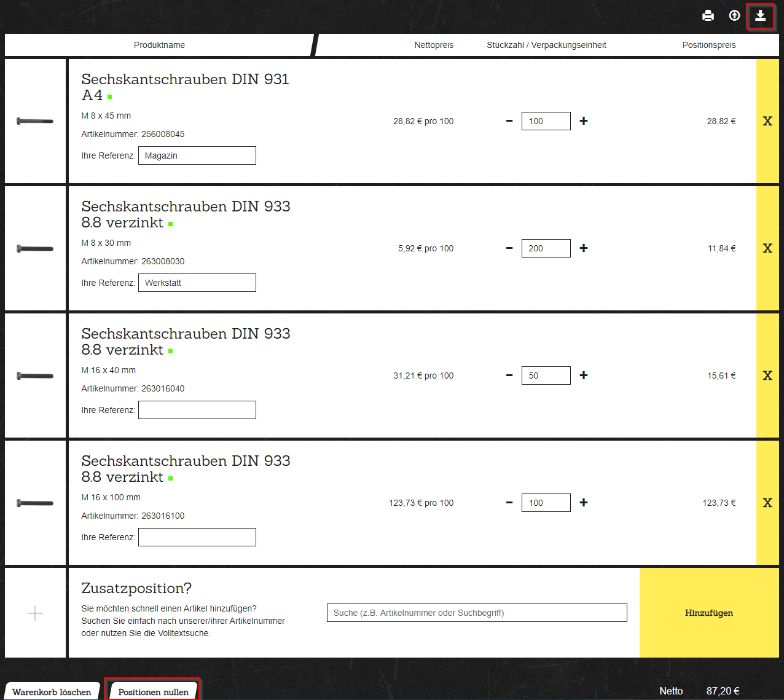This screenshot has height=700, width=784.
Task: Open Sechskantschrauben DIN 931 A4 product title
Action: [185, 87]
